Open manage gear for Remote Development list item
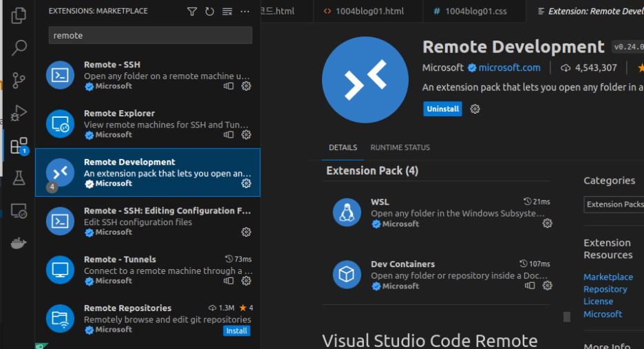The width and height of the screenshot is (644, 349). coord(246,183)
